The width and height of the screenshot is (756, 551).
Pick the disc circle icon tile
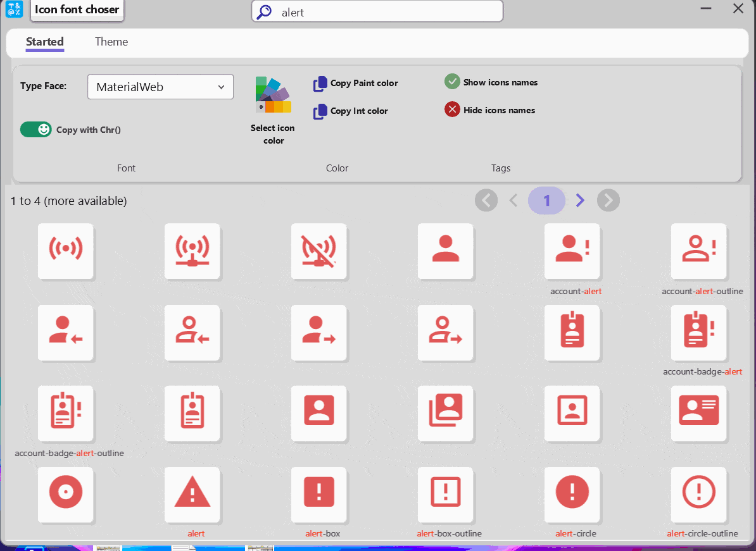[66, 495]
